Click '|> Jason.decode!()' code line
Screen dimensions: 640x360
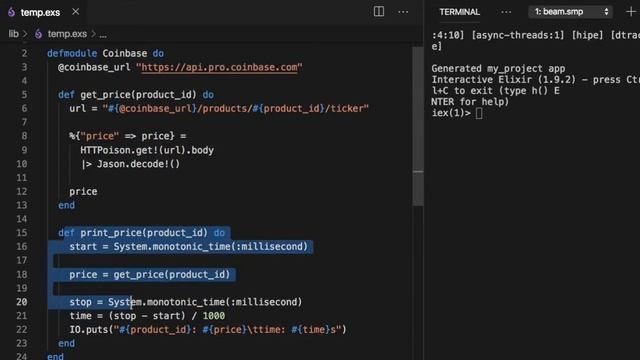(x=130, y=164)
